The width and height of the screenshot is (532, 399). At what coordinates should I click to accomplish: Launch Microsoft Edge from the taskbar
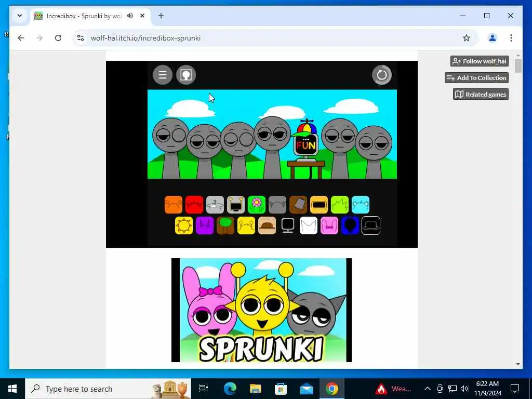[x=230, y=389]
